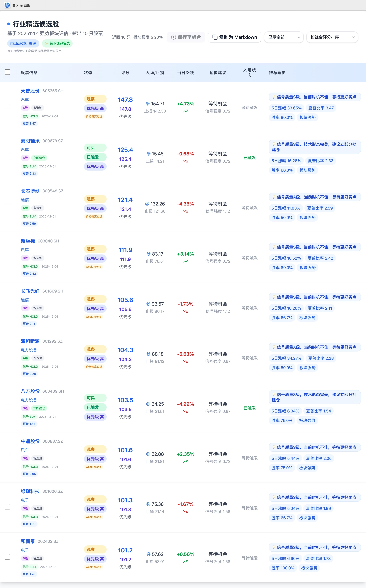
Task: Tick the 和而泰 row checkbox
Action: 7,557
